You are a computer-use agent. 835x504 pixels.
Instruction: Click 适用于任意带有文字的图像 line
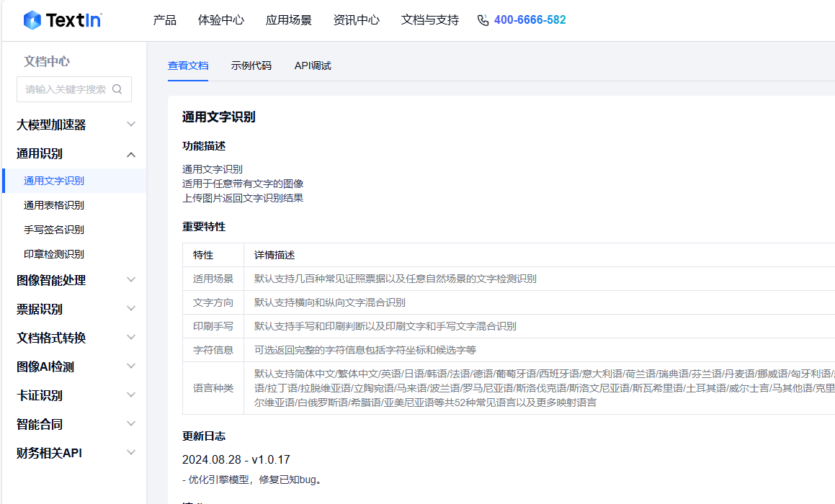point(243,184)
